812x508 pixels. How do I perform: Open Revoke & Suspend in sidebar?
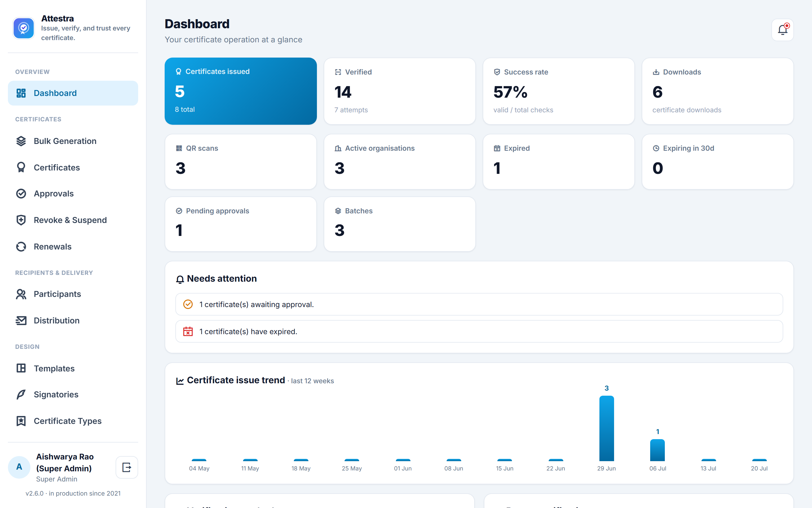pos(73,220)
